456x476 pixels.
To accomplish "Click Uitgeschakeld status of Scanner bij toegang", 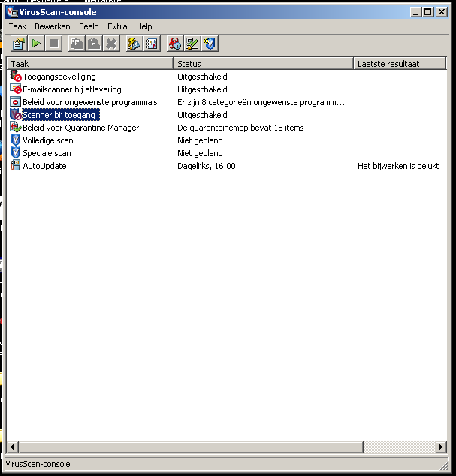I will 202,115.
